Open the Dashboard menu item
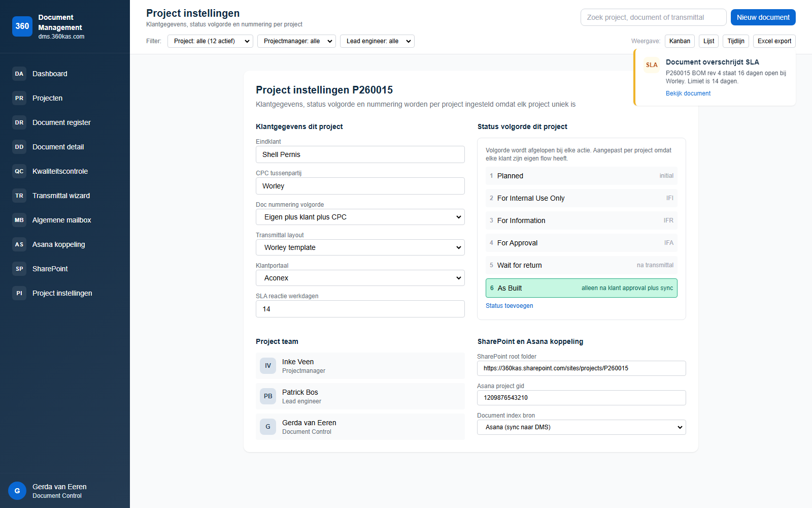This screenshot has height=508, width=812. point(65,74)
